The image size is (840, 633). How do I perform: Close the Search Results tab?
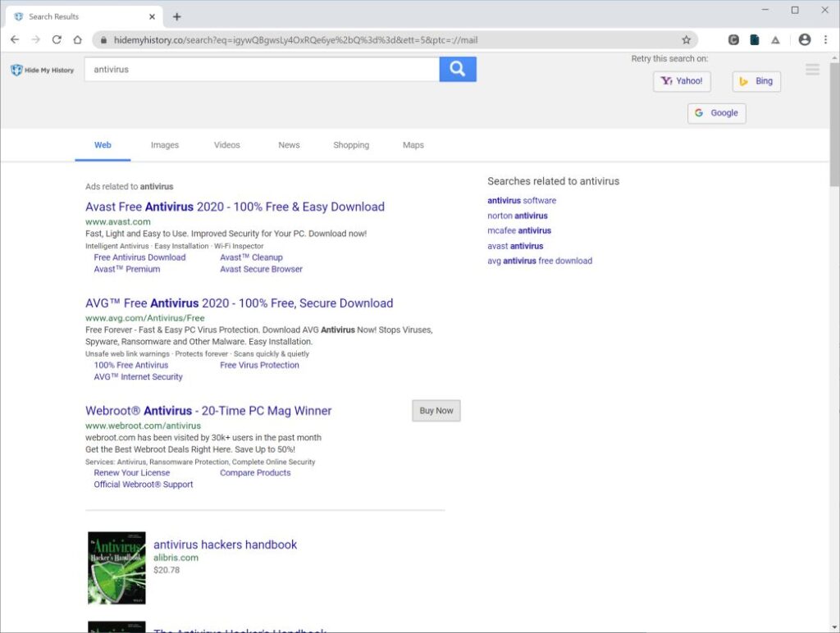pos(152,16)
